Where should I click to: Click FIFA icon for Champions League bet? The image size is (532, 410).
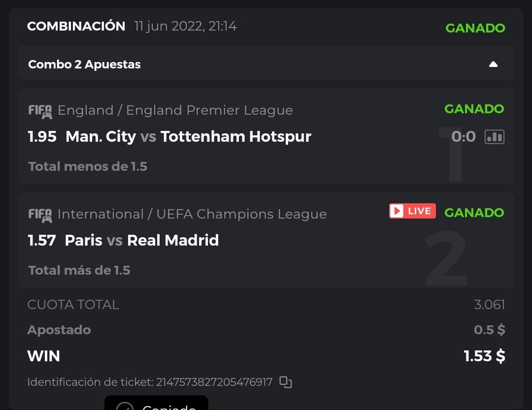click(40, 215)
